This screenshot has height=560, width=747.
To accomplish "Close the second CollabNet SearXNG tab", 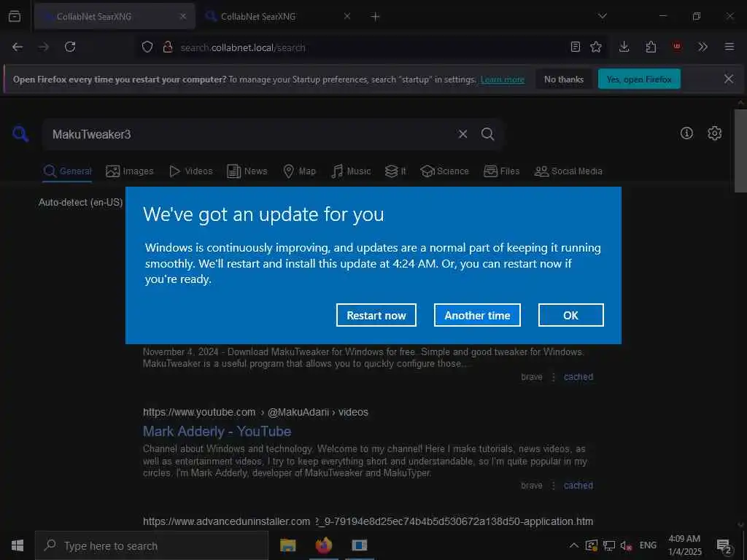I will click(347, 17).
